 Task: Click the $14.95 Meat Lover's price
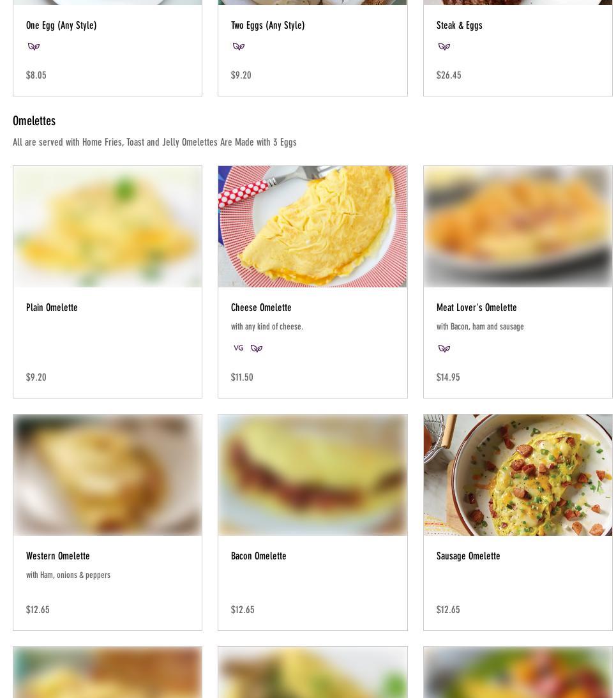point(447,377)
